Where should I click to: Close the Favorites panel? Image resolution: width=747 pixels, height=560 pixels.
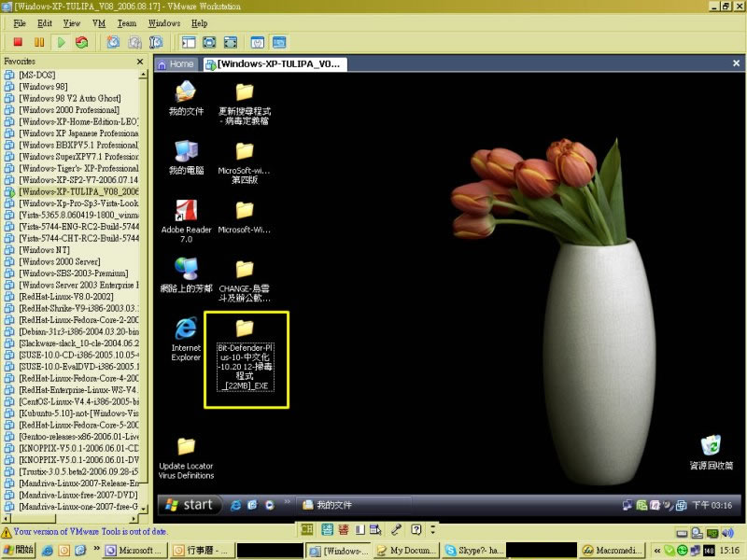coord(139,62)
